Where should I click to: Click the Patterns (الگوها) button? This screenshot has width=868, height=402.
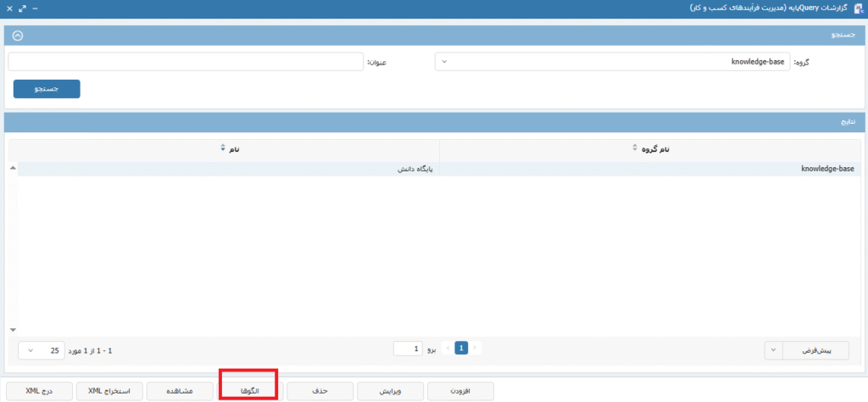pyautogui.click(x=249, y=391)
